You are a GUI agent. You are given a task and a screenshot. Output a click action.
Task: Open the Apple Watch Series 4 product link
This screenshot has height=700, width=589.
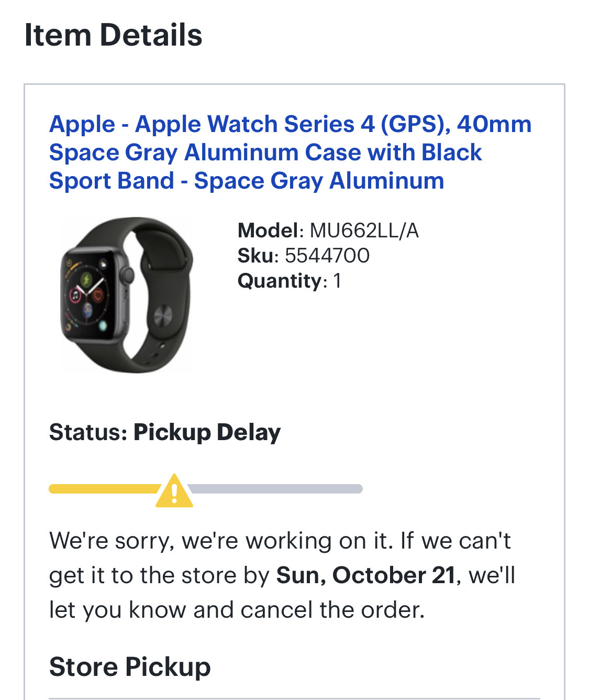point(291,152)
